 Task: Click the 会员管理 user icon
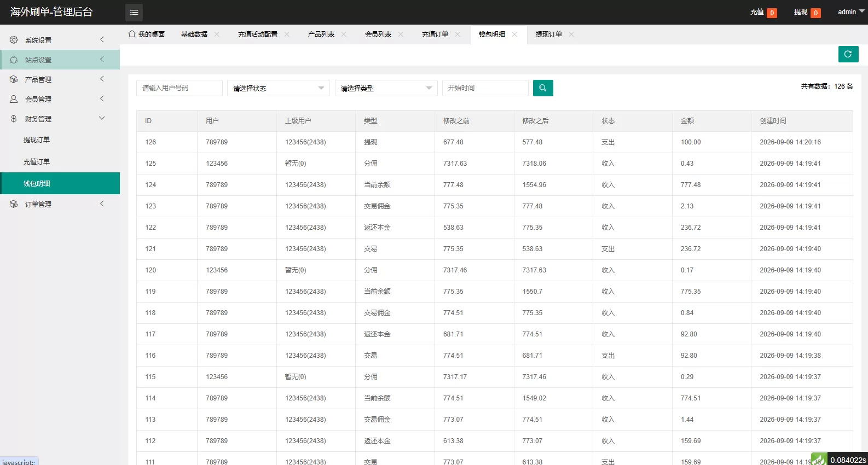[x=14, y=99]
